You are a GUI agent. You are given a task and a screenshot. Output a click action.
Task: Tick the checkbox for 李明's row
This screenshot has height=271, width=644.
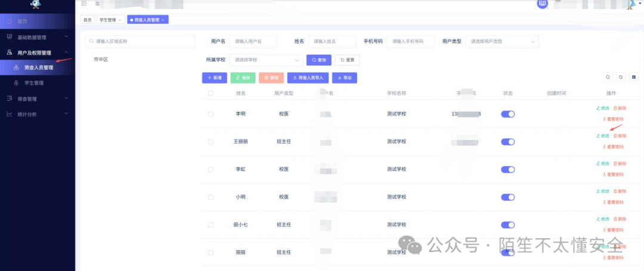click(x=210, y=114)
